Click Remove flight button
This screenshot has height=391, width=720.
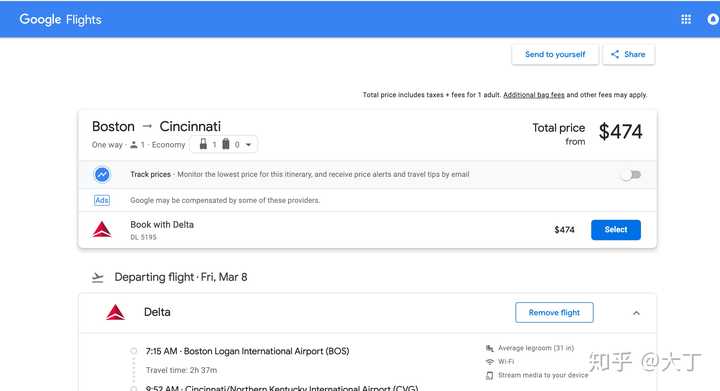[x=554, y=313]
